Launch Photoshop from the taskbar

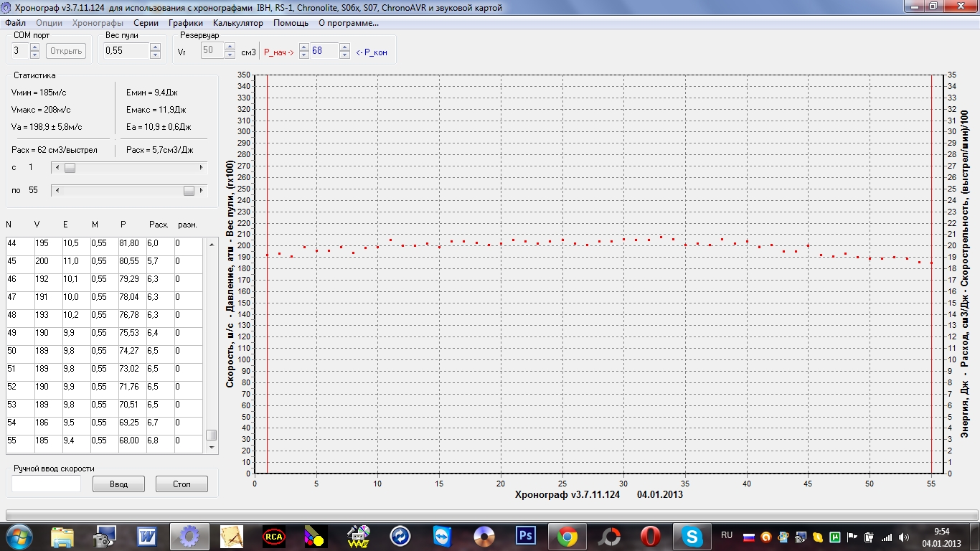pos(526,537)
